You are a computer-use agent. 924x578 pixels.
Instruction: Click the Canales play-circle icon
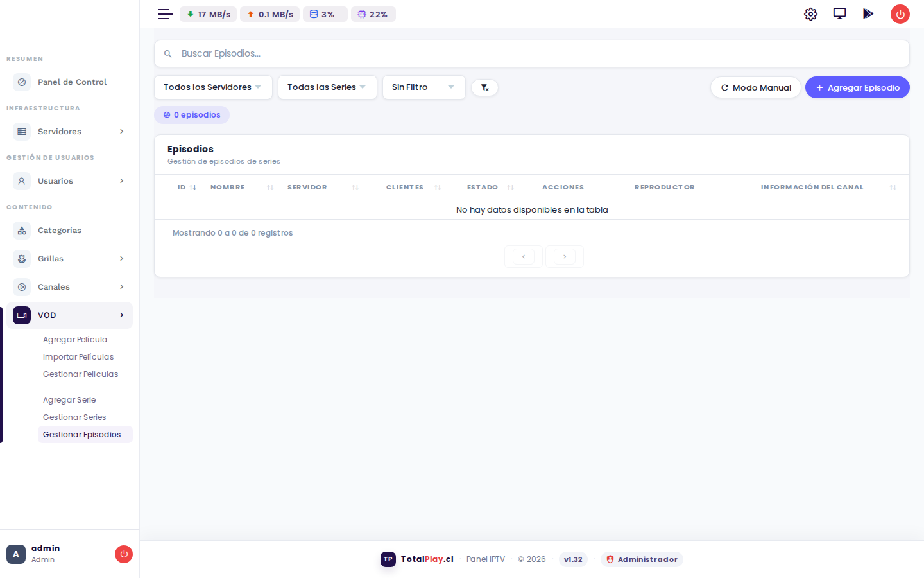click(x=22, y=287)
